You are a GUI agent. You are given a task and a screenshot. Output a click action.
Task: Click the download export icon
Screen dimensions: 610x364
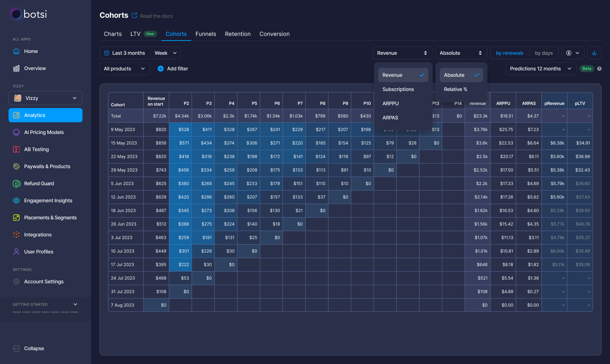pos(594,53)
